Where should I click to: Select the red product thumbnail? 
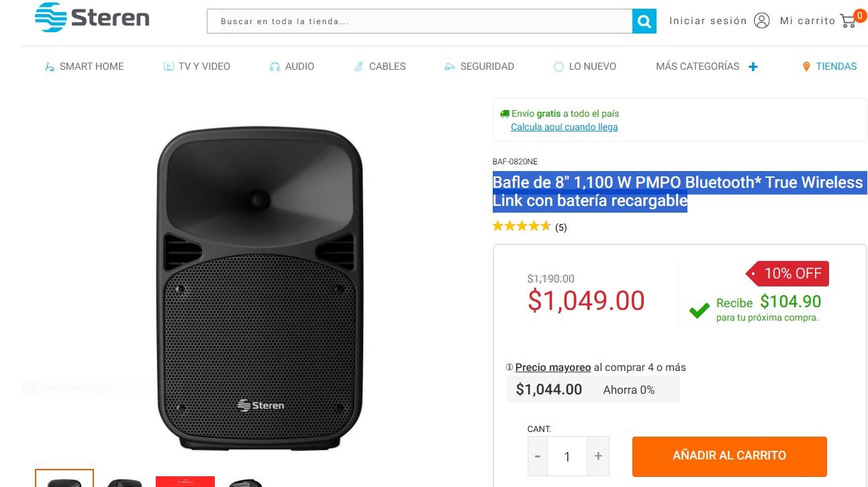click(x=185, y=481)
